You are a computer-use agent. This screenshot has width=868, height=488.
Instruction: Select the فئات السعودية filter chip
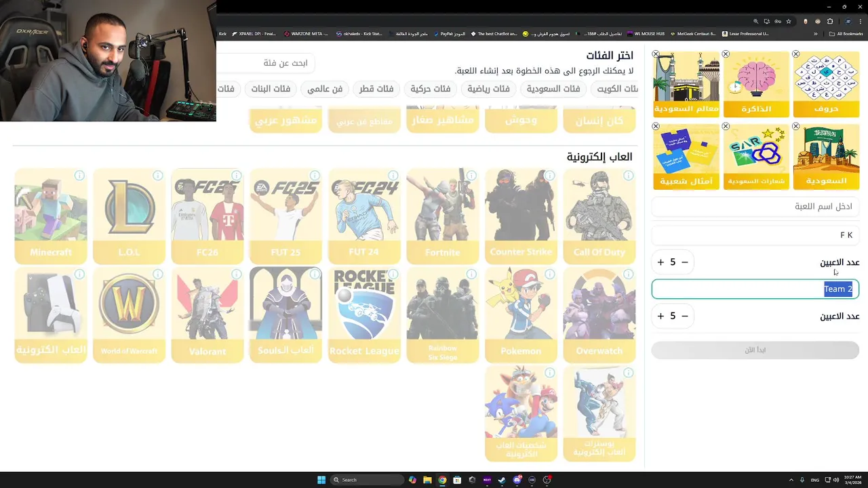click(x=553, y=89)
